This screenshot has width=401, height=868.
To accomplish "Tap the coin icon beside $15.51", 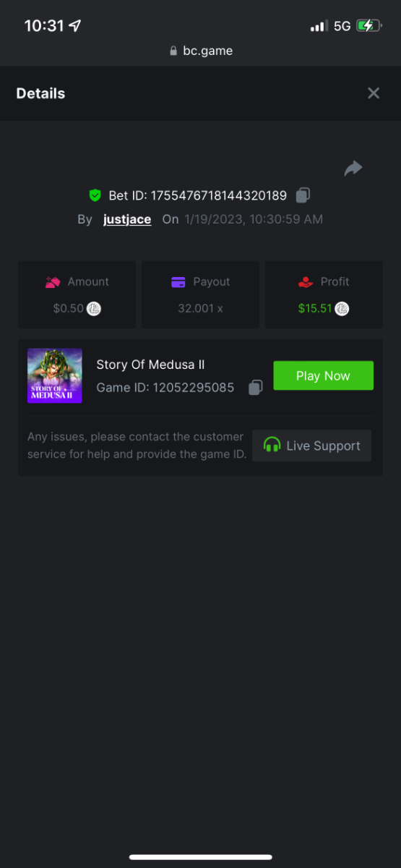I will coord(342,309).
